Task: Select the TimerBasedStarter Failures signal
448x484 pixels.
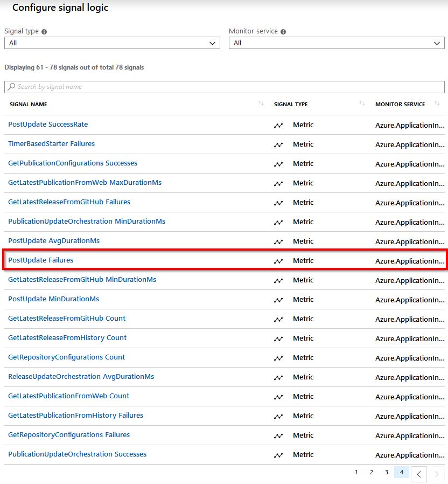Action: point(52,144)
